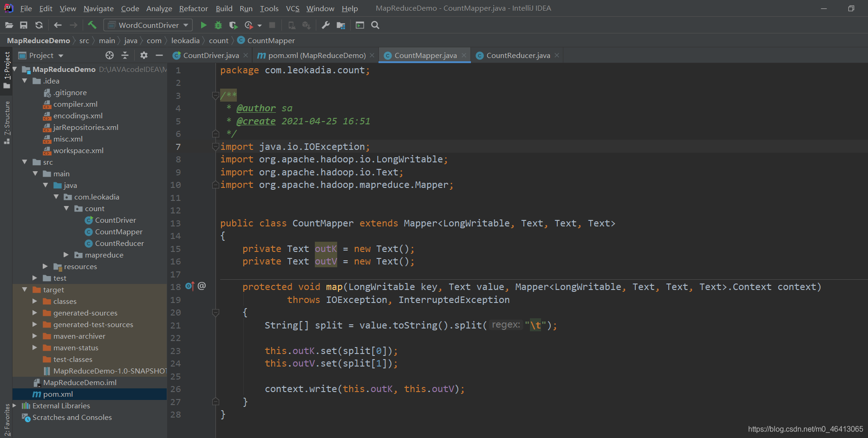868x438 pixels.
Task: Click the override gutter icon on line 18
Action: coord(189,286)
